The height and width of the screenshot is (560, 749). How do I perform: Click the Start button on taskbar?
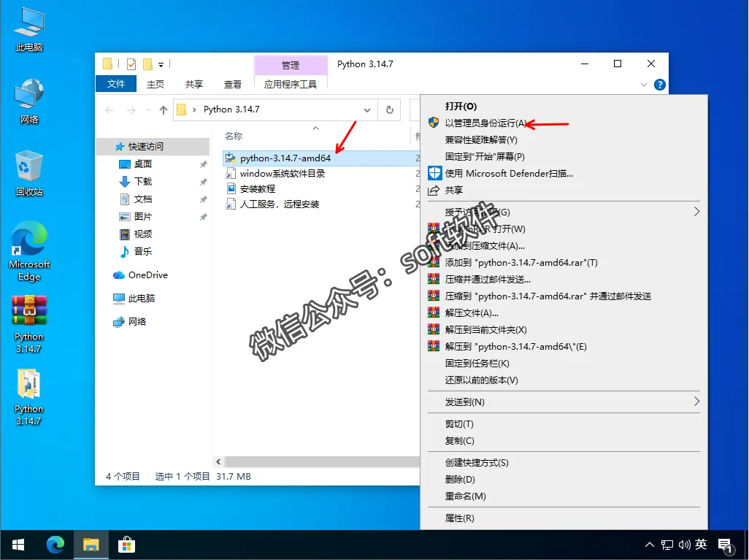click(18, 545)
